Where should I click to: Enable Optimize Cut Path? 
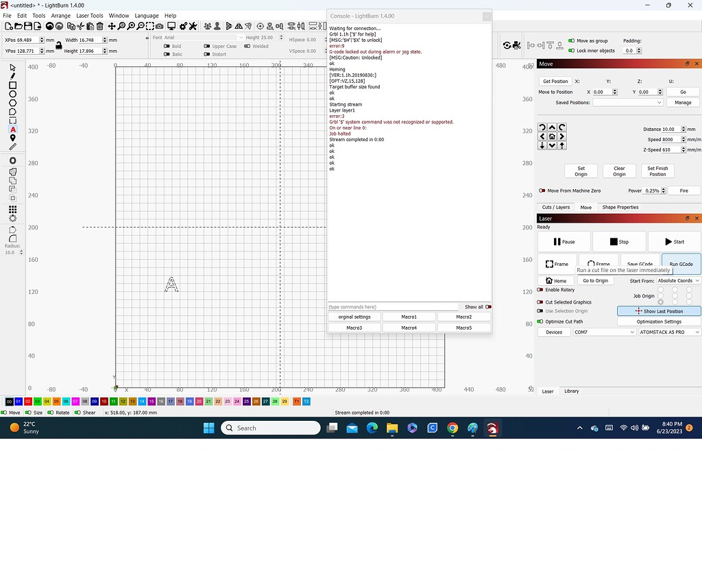click(x=541, y=321)
